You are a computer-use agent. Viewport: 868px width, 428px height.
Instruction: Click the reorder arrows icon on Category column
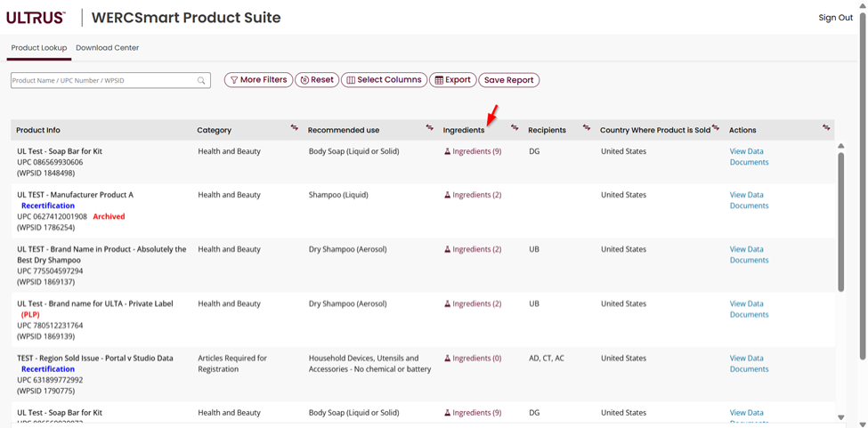coord(294,128)
